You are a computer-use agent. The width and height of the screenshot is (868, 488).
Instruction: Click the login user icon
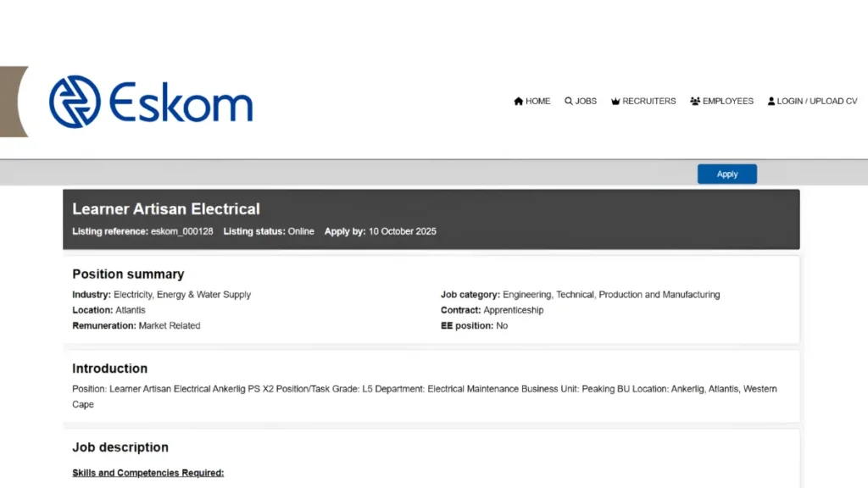click(x=771, y=102)
